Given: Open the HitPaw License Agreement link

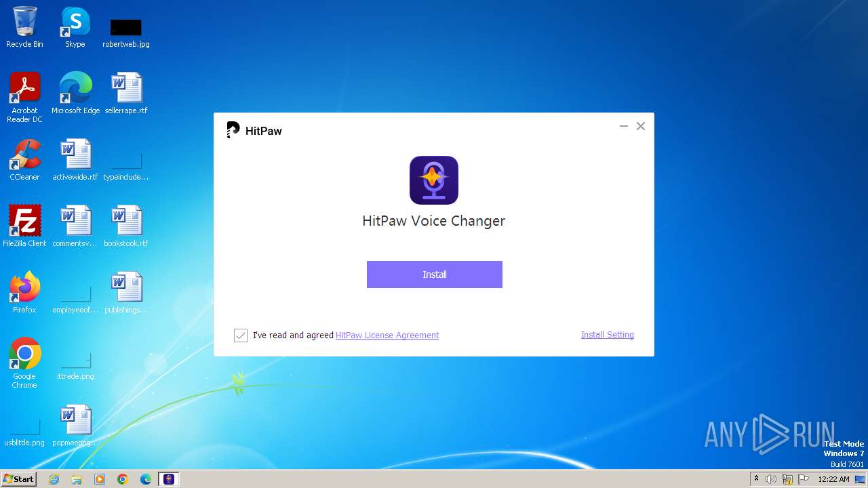Looking at the screenshot, I should (387, 335).
